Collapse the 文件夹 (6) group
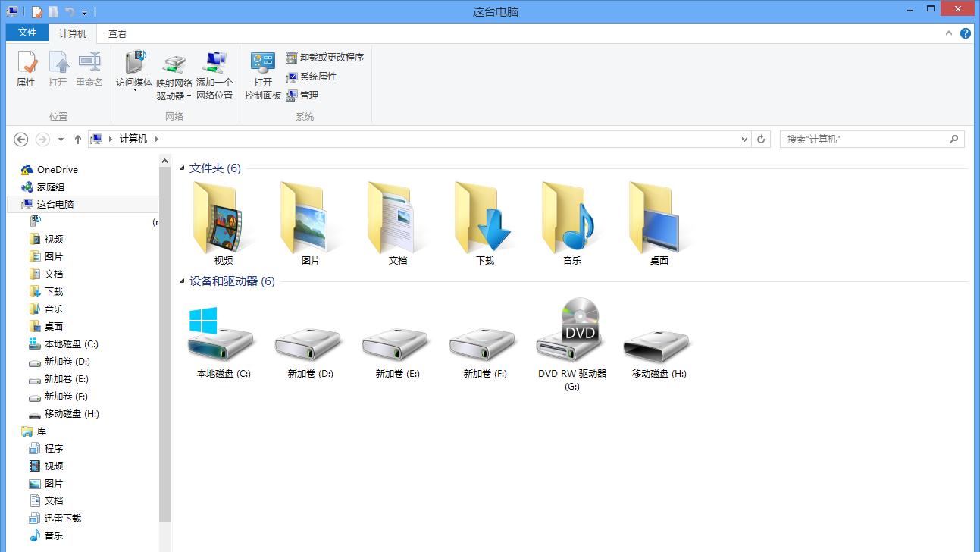 tap(182, 168)
